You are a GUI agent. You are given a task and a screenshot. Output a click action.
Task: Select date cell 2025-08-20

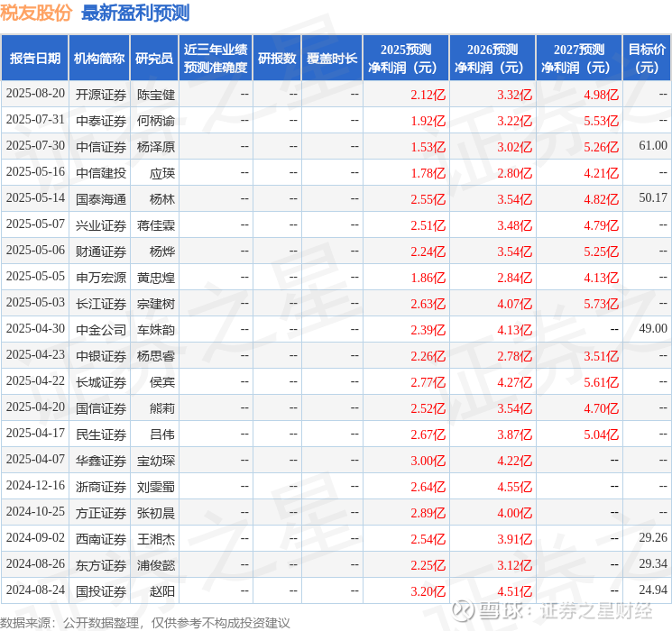35,94
